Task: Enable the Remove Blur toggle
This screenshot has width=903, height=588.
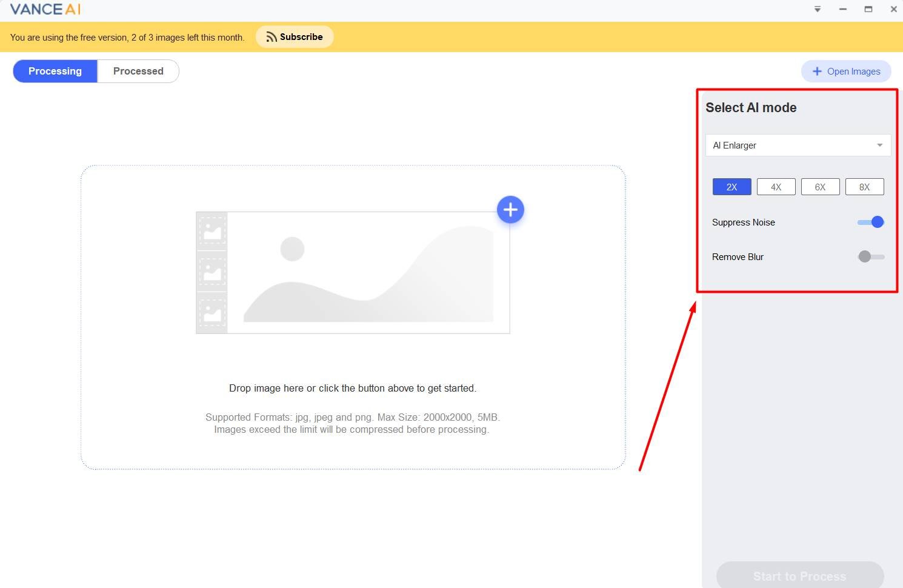Action: (871, 257)
